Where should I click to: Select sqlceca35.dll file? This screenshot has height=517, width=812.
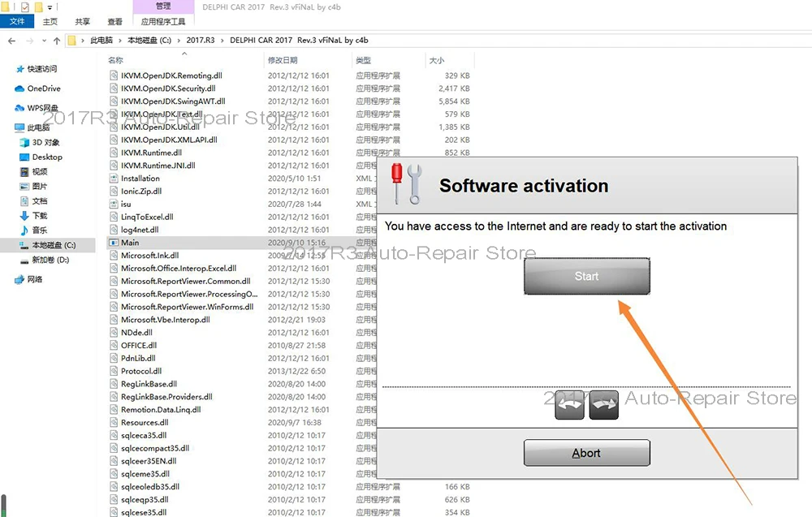click(144, 435)
